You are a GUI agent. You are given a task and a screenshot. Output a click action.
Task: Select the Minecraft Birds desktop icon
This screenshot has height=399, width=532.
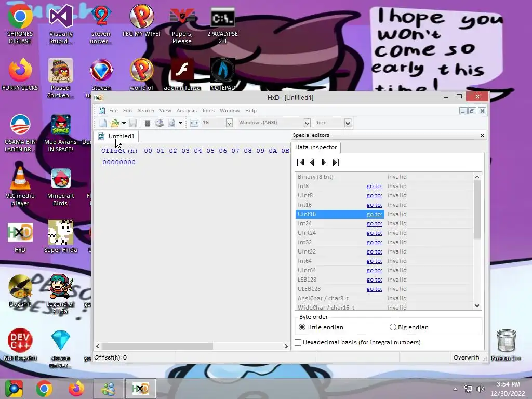61,187
